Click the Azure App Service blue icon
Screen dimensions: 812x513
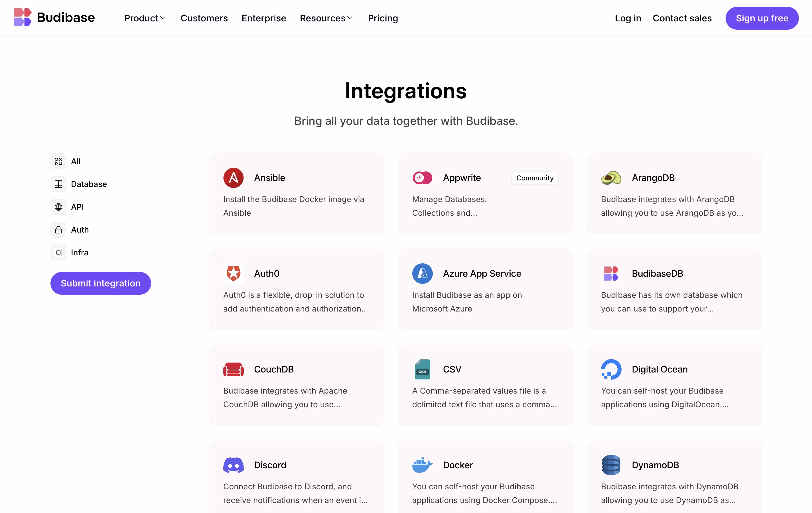422,273
